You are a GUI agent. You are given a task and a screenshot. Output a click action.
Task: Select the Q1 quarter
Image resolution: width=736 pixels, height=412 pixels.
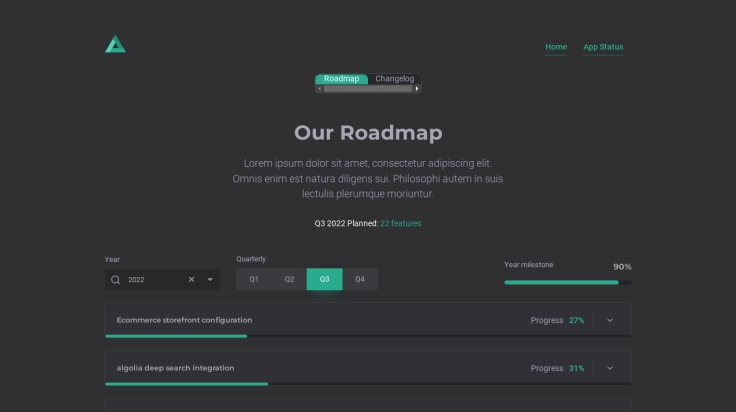coord(254,279)
